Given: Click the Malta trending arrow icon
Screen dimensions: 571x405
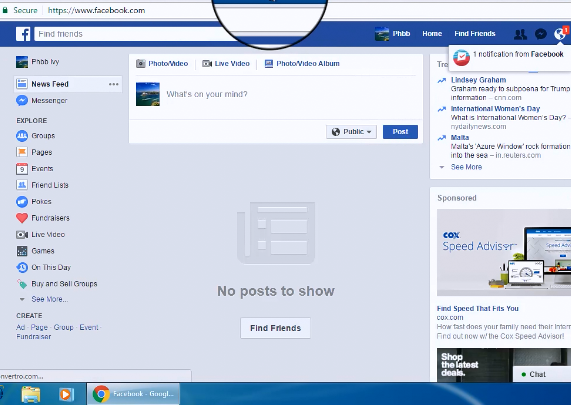Looking at the screenshot, I should [442, 138].
